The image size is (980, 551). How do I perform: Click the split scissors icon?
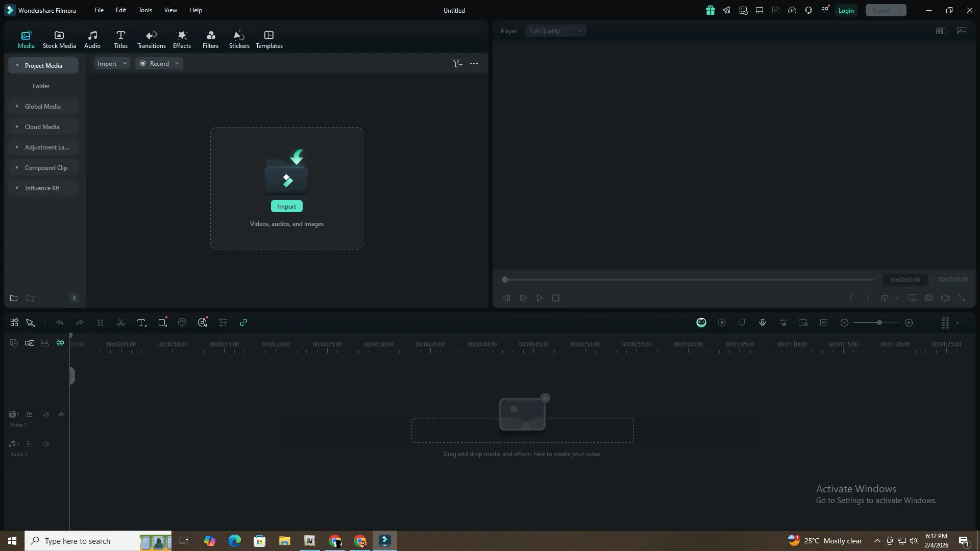pos(121,323)
